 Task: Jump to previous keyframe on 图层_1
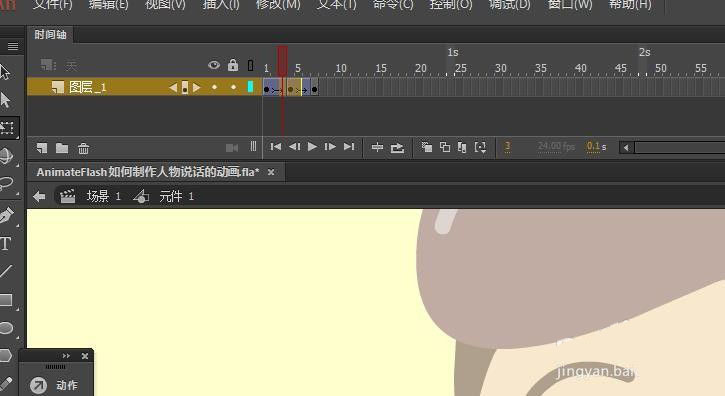coord(173,87)
